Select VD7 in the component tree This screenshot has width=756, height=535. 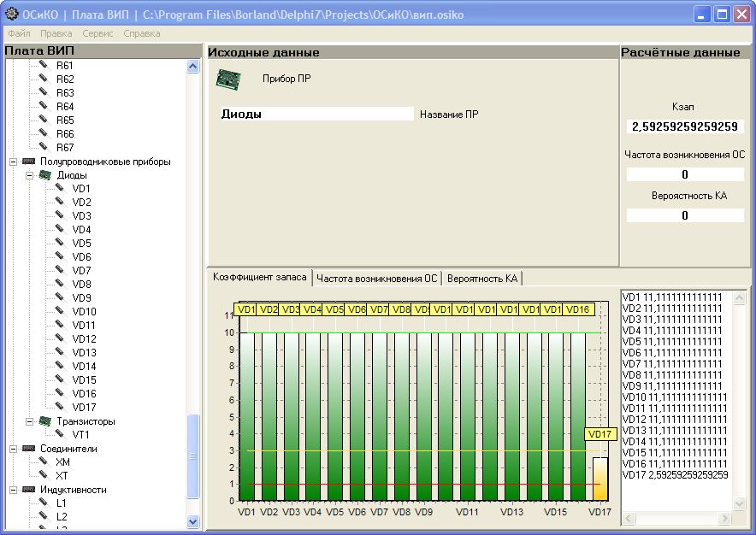click(x=81, y=270)
